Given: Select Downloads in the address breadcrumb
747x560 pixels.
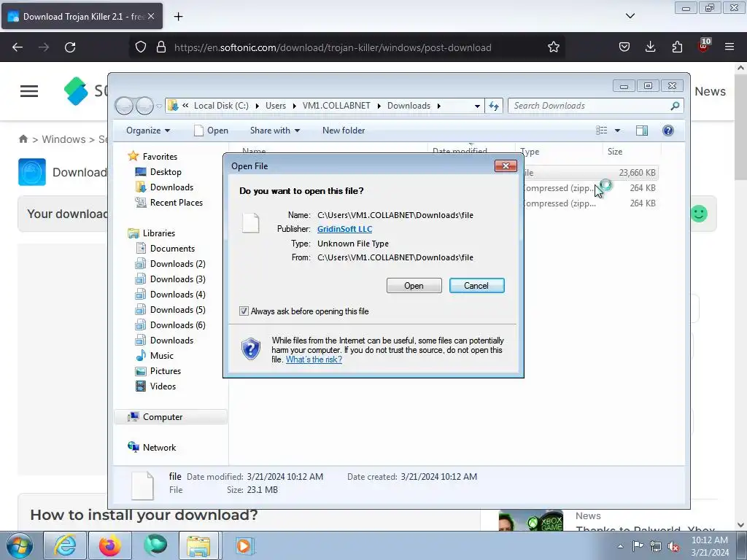Looking at the screenshot, I should [409, 106].
